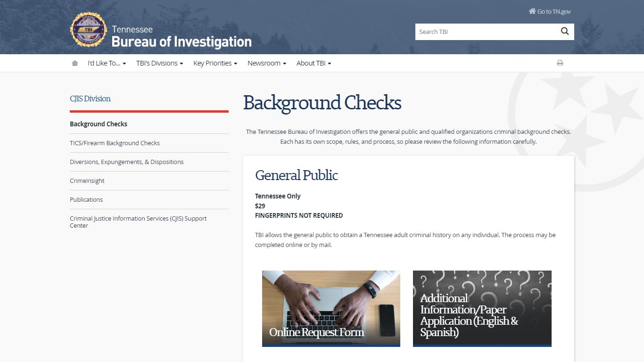Viewport: 644px width, 362px height.
Task: Click the Background Checks page heading
Action: 322,103
